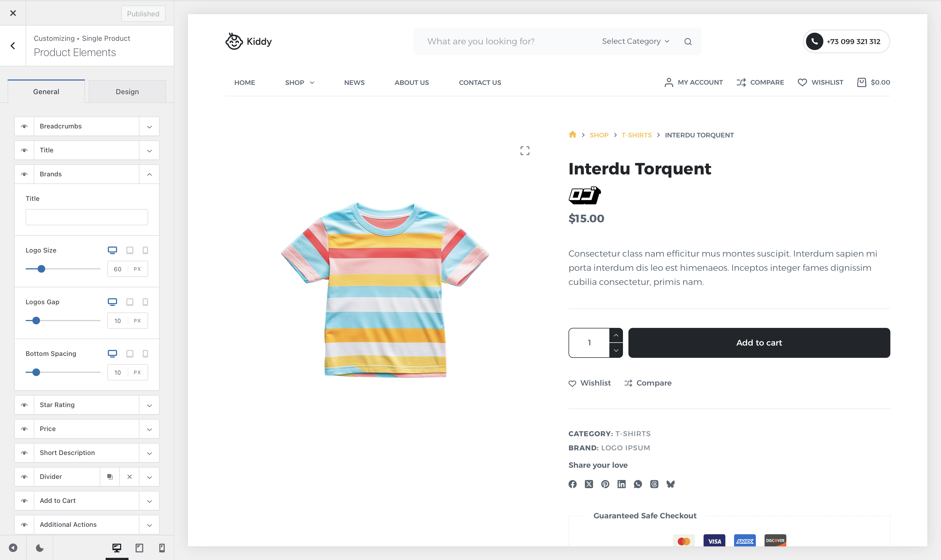Switch preview to mobile device
Image resolution: width=941 pixels, height=560 pixels.
click(162, 547)
